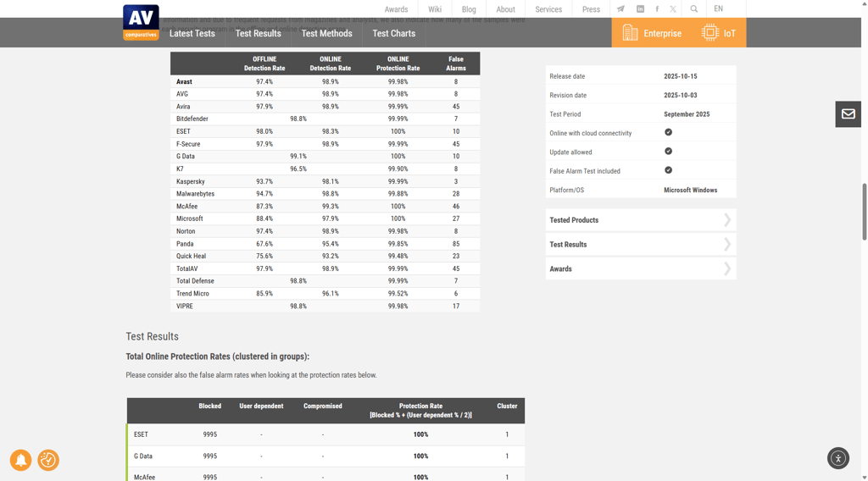The width and height of the screenshot is (868, 481).
Task: Click K7's 96.5% detection value
Action: (298, 169)
